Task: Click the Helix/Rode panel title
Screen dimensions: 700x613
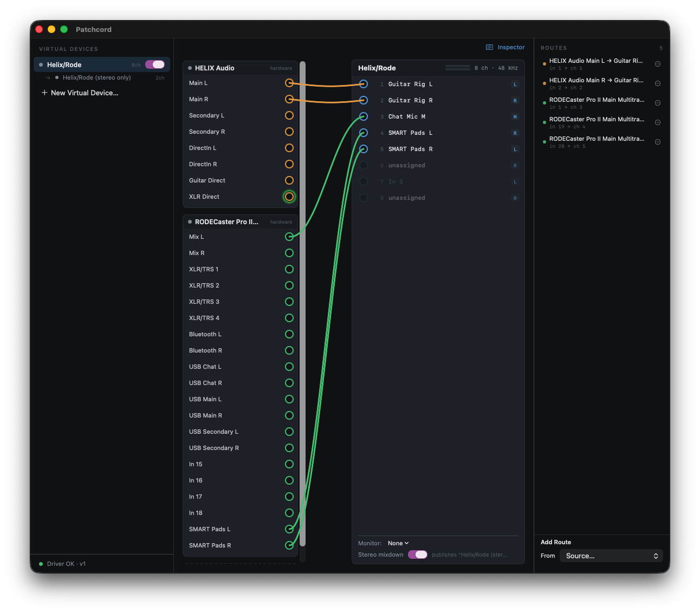Action: tap(377, 68)
